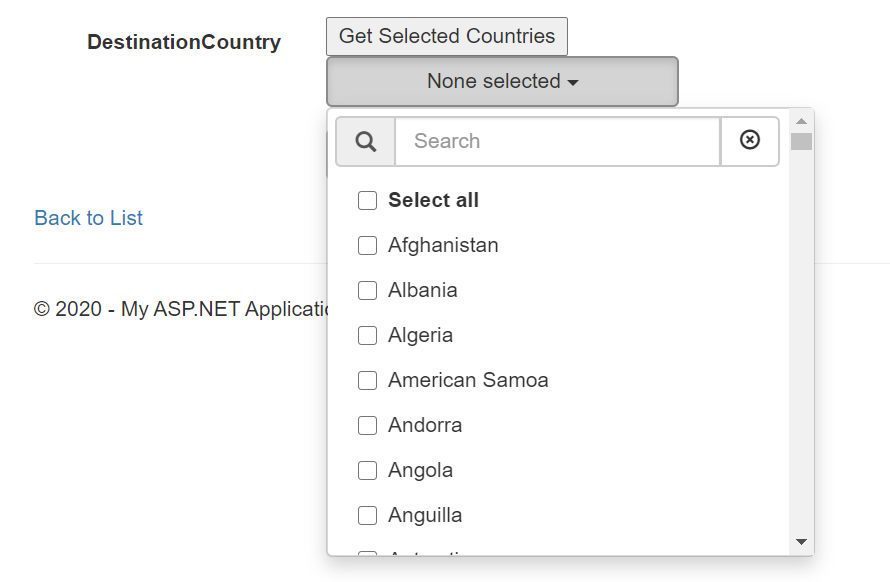Clear the search with the circled x icon
This screenshot has height=582, width=890.
[749, 140]
